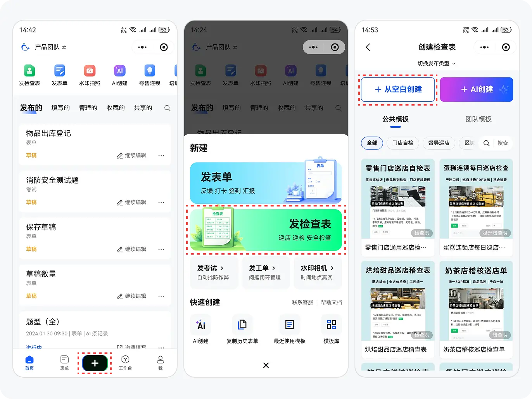Open three-dot menu for 草稿数量
Viewport: 532px width, 399px height.
(161, 297)
